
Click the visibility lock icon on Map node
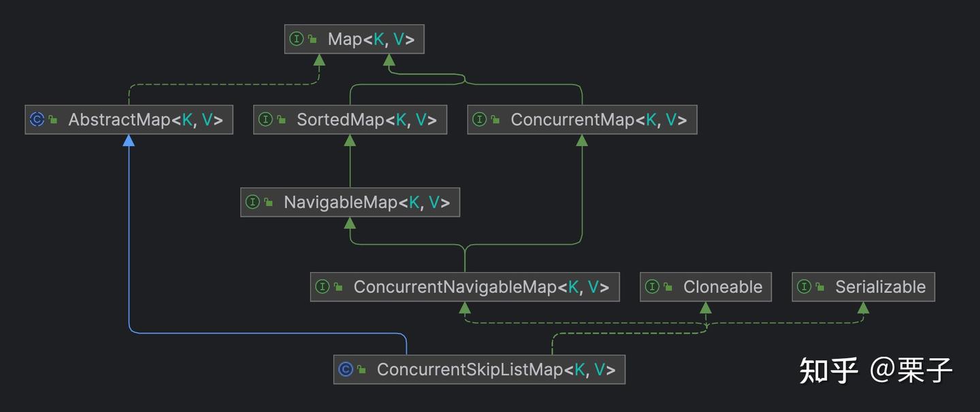(312, 39)
